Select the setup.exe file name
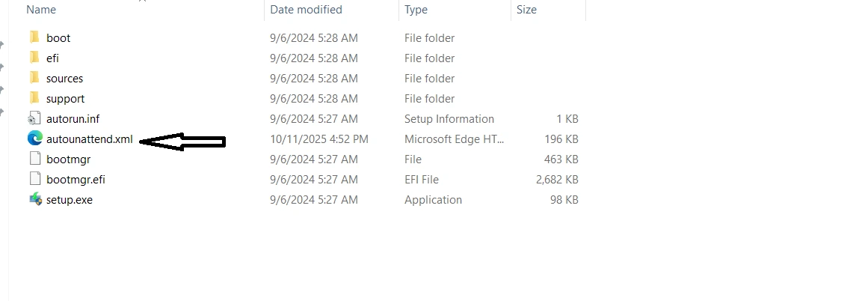 (70, 200)
